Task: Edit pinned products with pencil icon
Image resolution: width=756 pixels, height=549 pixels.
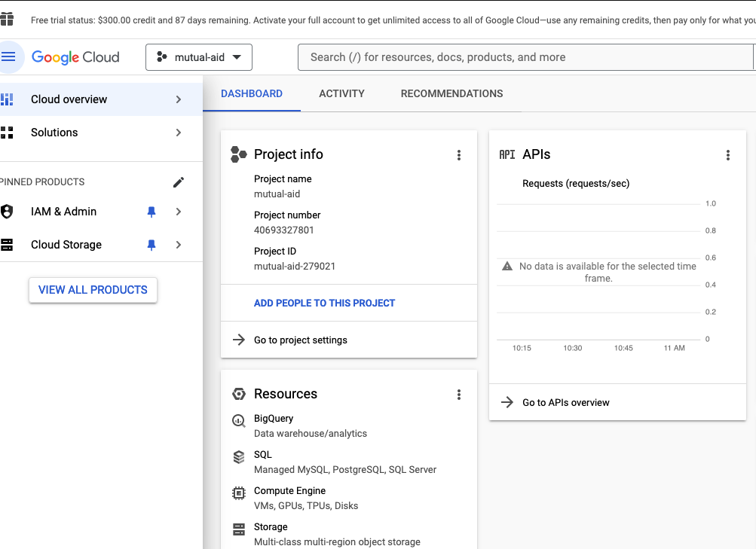Action: pyautogui.click(x=179, y=182)
